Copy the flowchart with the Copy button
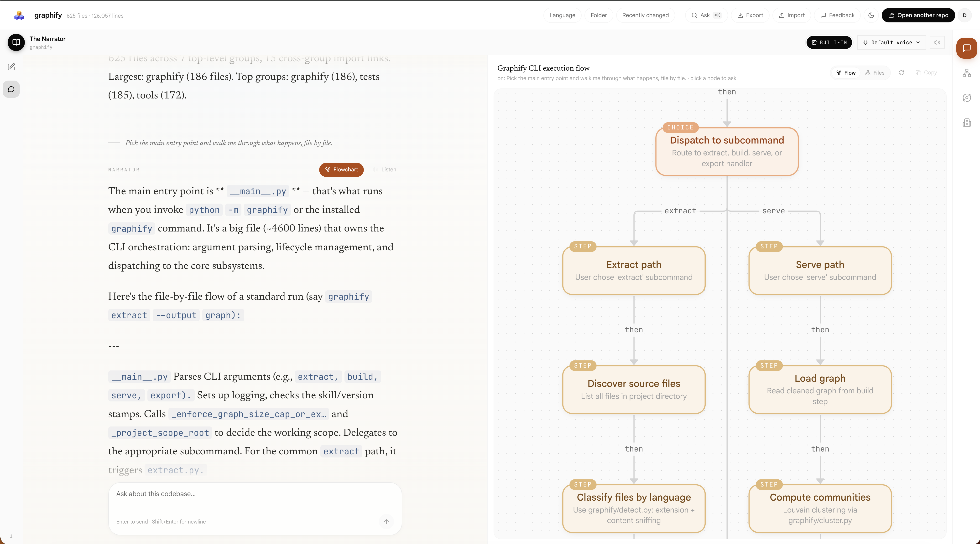 tap(926, 73)
